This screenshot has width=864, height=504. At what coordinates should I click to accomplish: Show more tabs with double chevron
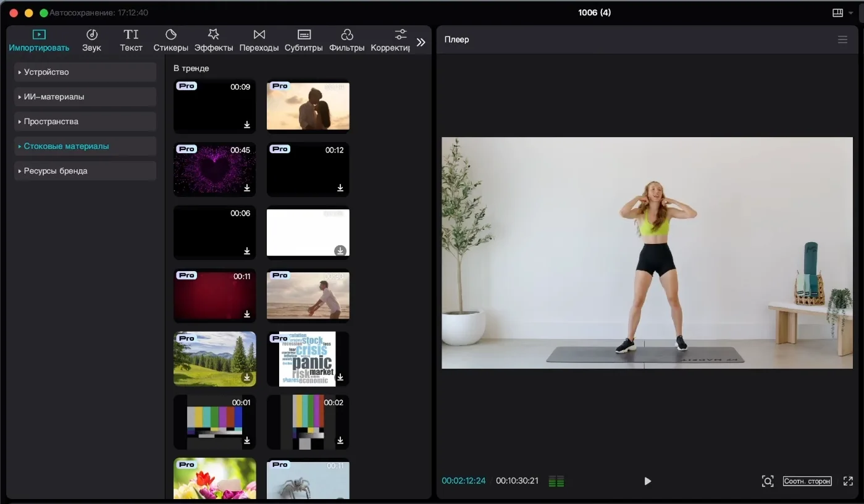pyautogui.click(x=421, y=42)
